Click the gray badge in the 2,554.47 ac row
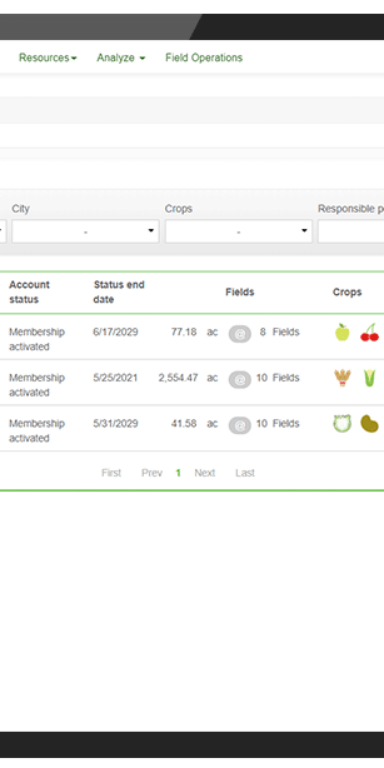Viewport: 384px width, 768px height. (x=240, y=380)
